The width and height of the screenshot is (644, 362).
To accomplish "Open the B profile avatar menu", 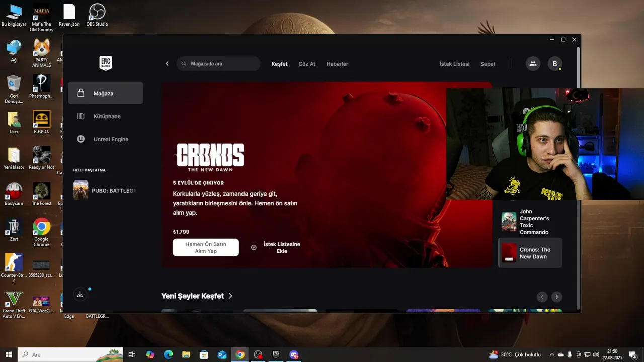I will [555, 64].
